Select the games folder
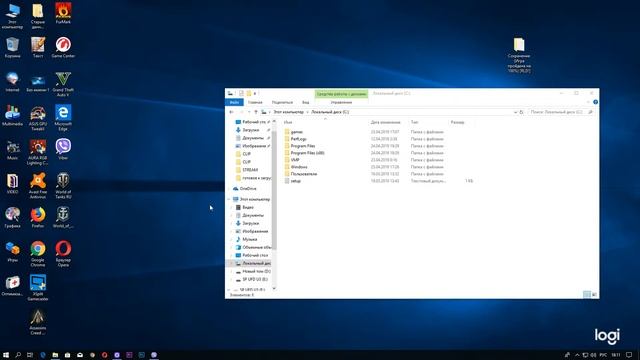 [297, 132]
